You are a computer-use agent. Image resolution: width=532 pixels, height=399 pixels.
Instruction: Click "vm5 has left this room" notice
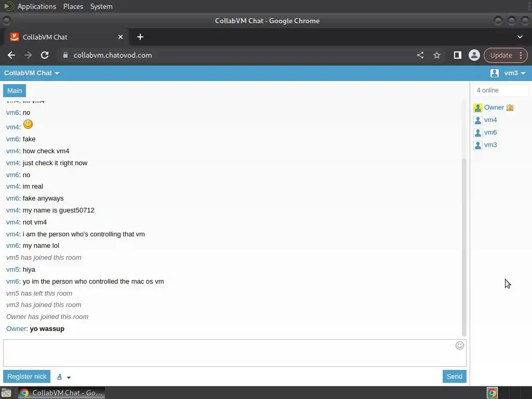tap(39, 294)
